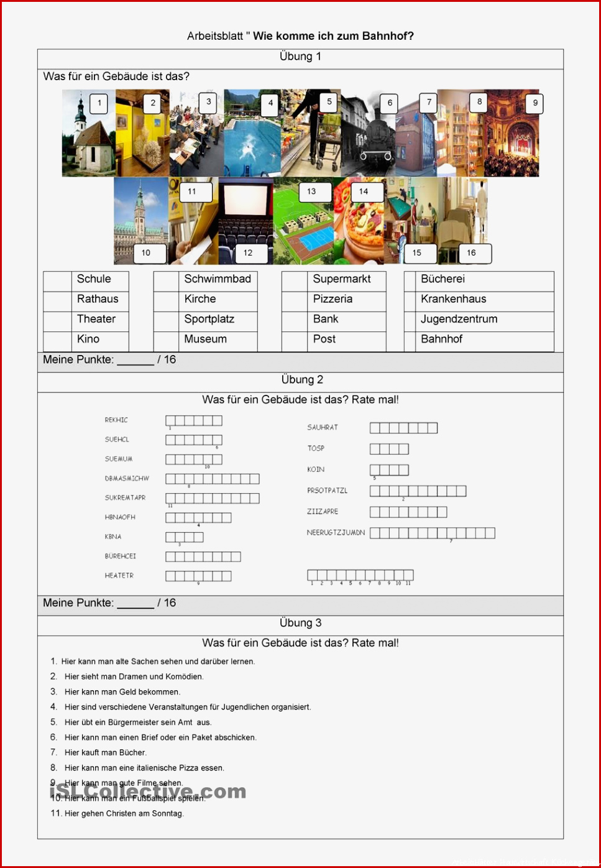This screenshot has width=601, height=868.
Task: Click the question 'Was für ein Gebäude ist das?' under Übung 1
Action: click(x=116, y=76)
